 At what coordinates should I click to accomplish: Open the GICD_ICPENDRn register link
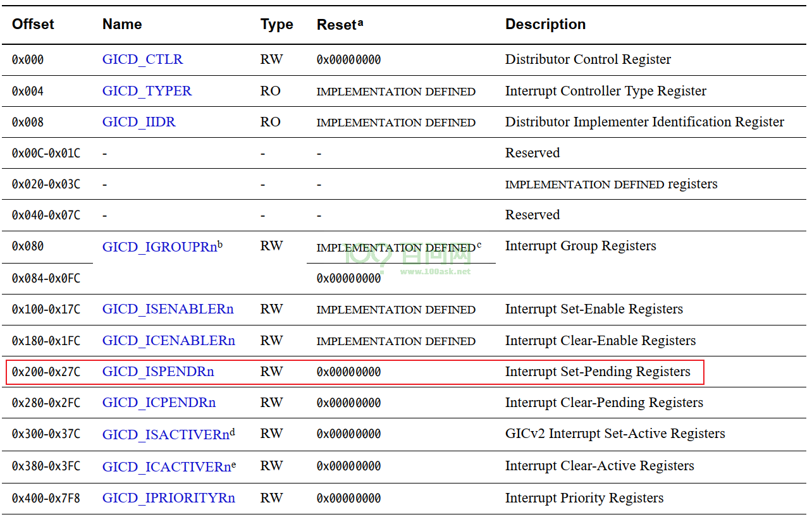point(159,403)
